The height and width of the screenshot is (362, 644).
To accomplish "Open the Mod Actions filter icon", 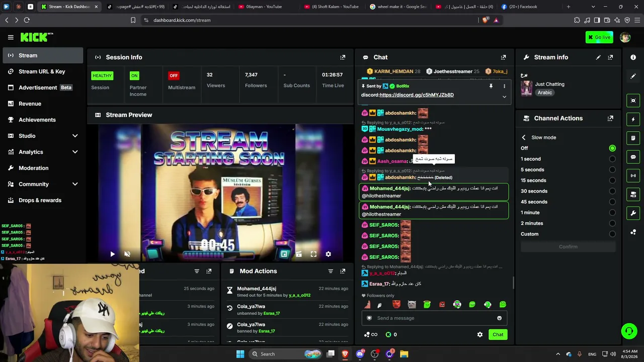I will [331, 271].
